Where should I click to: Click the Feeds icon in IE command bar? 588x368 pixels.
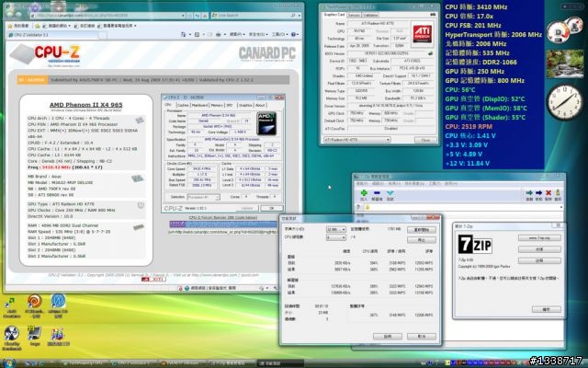(x=197, y=34)
